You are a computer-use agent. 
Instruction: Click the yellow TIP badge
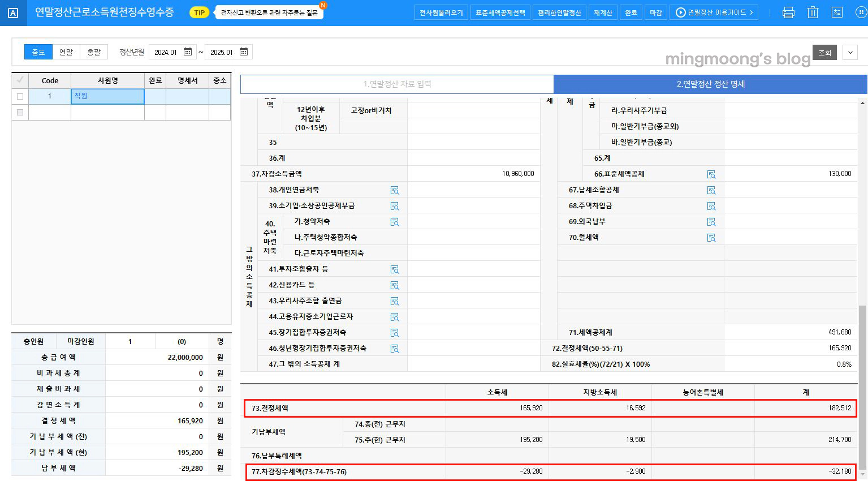tap(199, 12)
